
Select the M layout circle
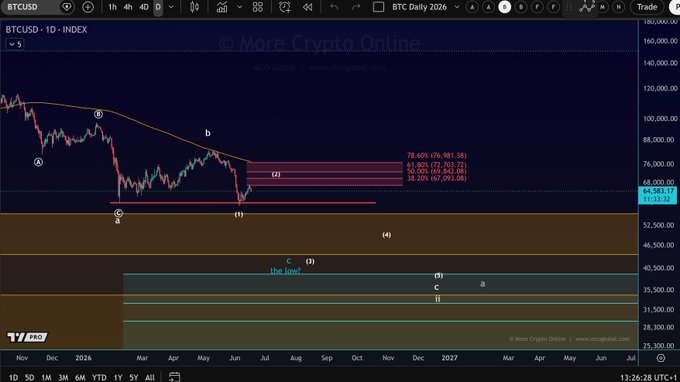point(602,7)
